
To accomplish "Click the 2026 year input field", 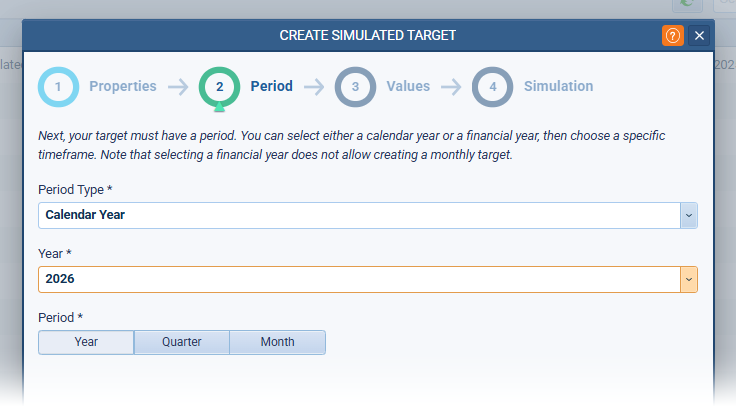I will [359, 279].
